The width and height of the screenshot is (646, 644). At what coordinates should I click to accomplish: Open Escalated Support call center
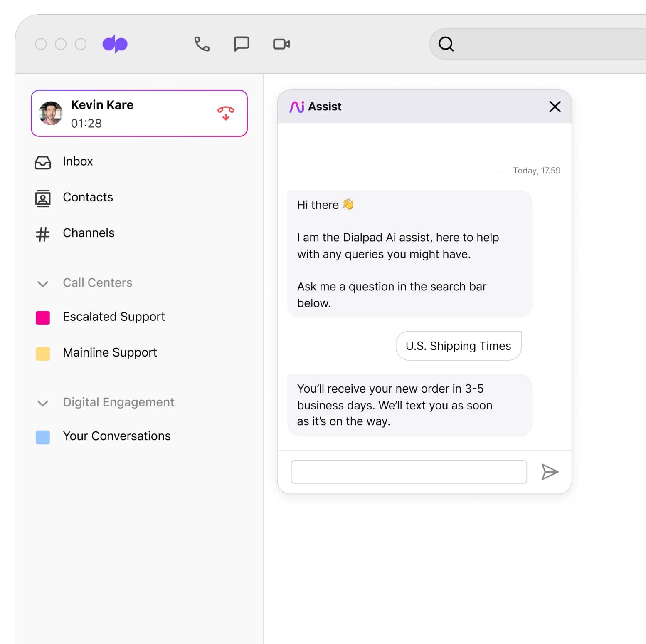pyautogui.click(x=113, y=317)
